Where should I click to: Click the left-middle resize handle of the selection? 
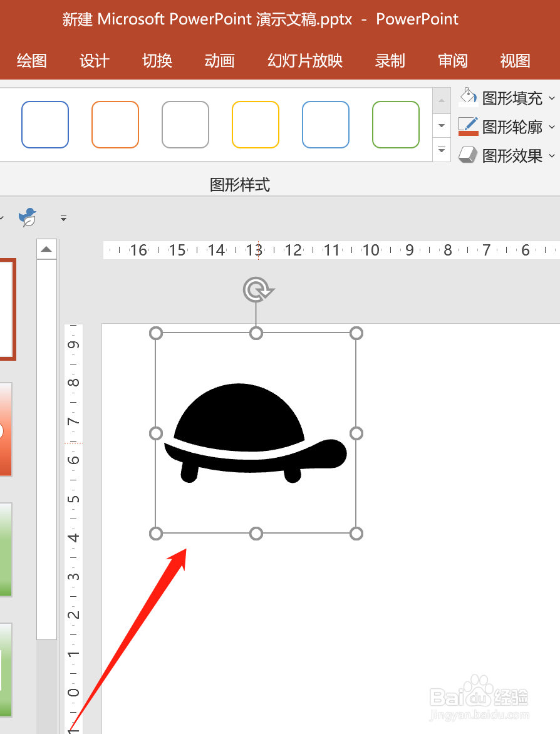pyautogui.click(x=156, y=433)
